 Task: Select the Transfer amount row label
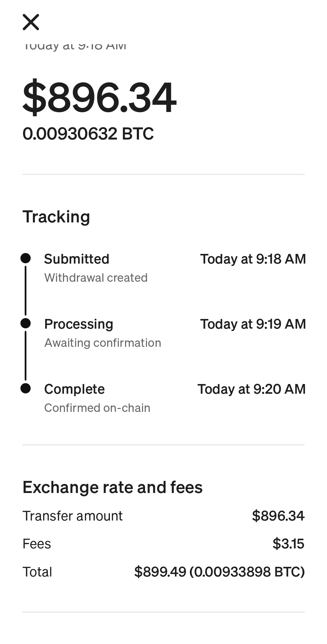(73, 516)
